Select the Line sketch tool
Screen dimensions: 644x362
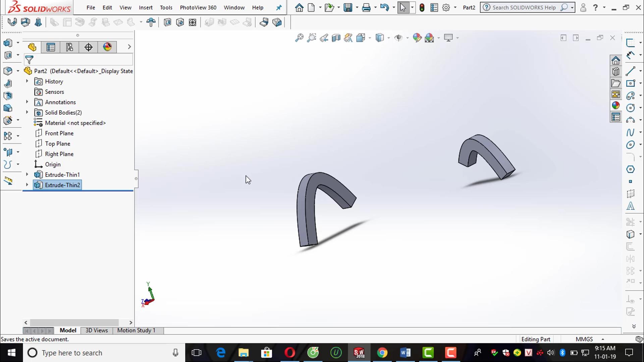pyautogui.click(x=630, y=71)
